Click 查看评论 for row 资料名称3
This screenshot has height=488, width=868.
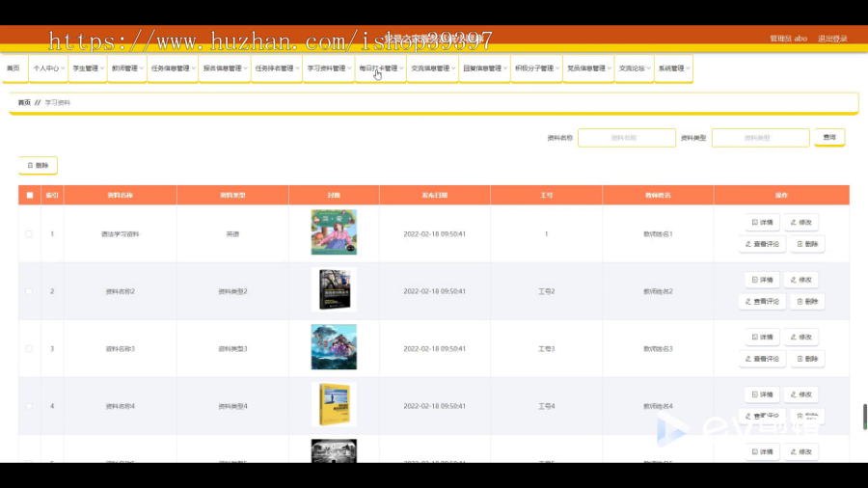click(x=762, y=359)
